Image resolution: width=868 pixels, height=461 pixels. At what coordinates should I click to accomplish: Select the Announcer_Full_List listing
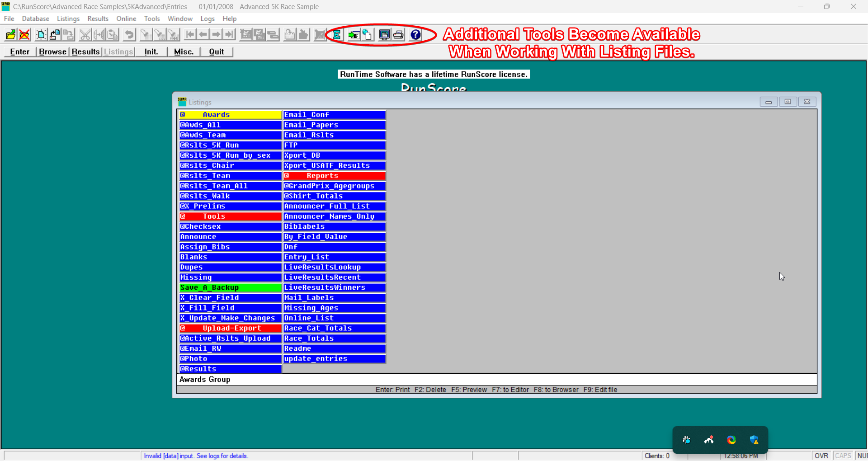pos(335,206)
